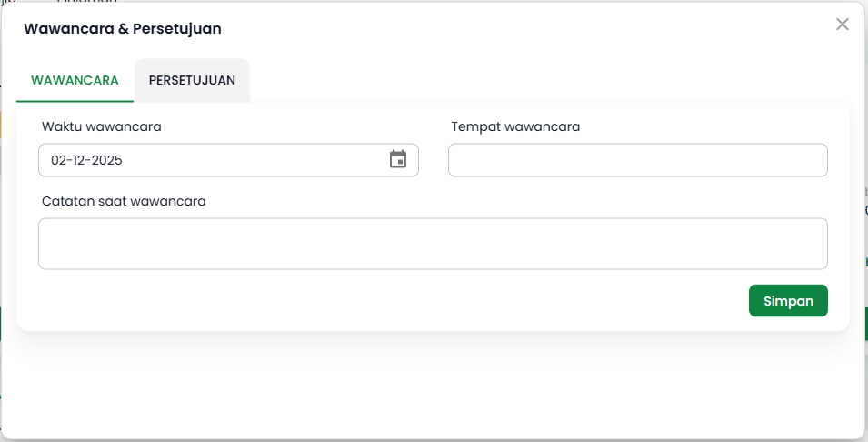Click blank space inside date field before calendar icon

[x=273, y=160]
